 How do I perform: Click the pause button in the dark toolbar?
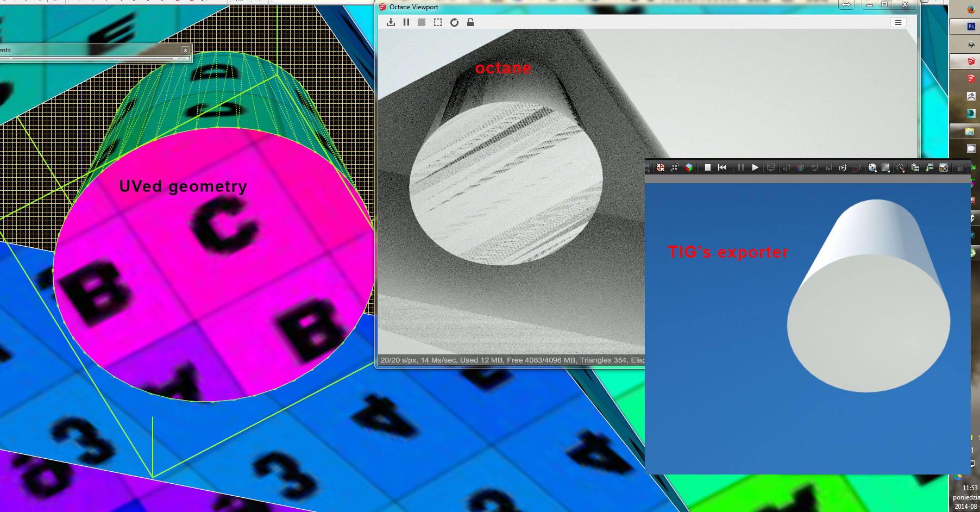click(x=740, y=167)
